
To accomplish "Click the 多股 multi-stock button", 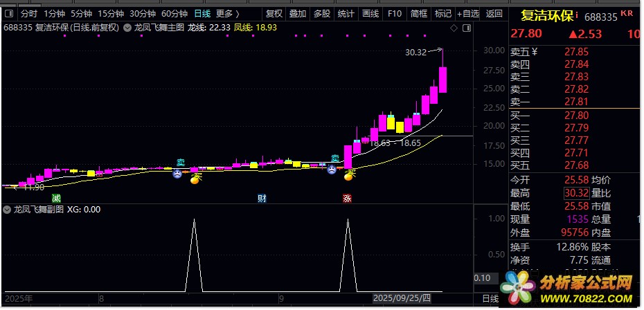I will pos(322,14).
